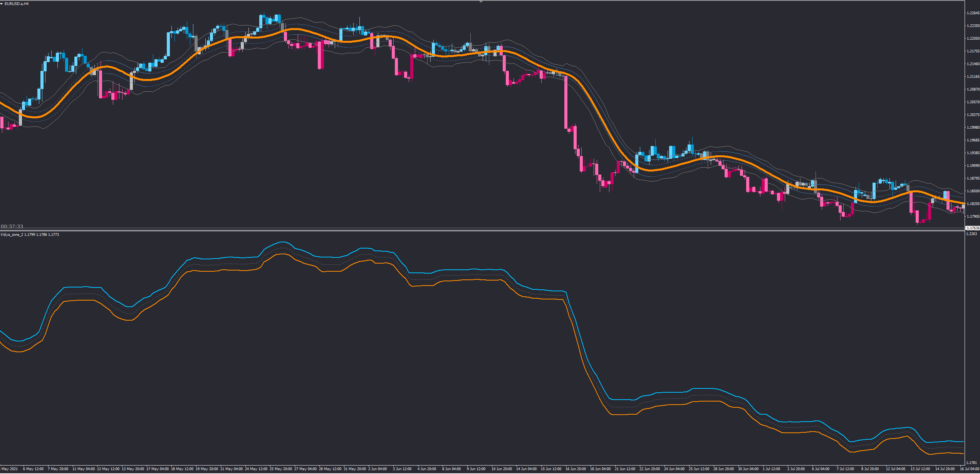This screenshot has width=980, height=474.
Task: Click the 00:37:33 candle timer text
Action: point(12,226)
